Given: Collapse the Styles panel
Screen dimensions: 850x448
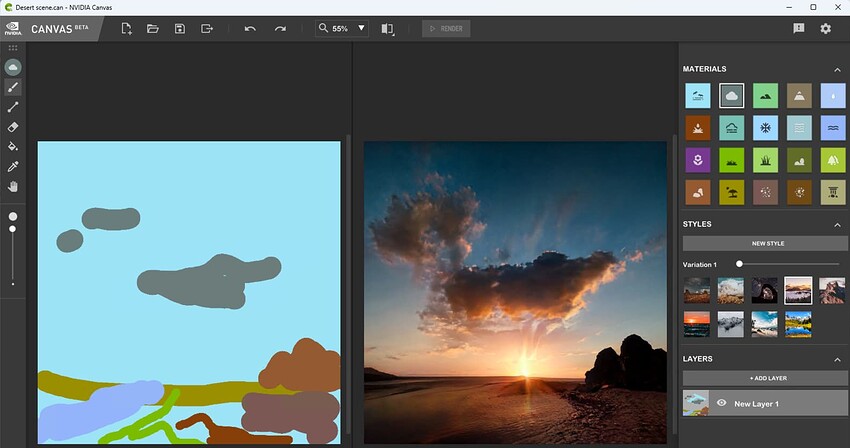Looking at the screenshot, I should click(837, 225).
